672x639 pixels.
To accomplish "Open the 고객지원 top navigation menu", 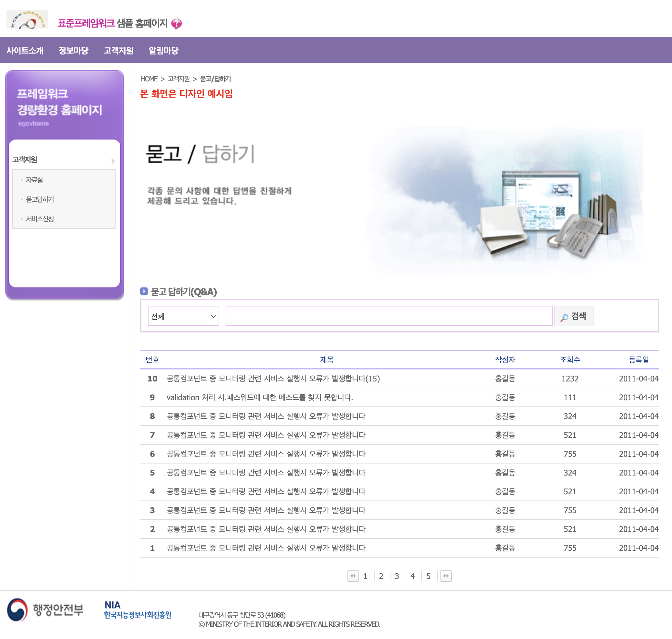I will point(118,50).
